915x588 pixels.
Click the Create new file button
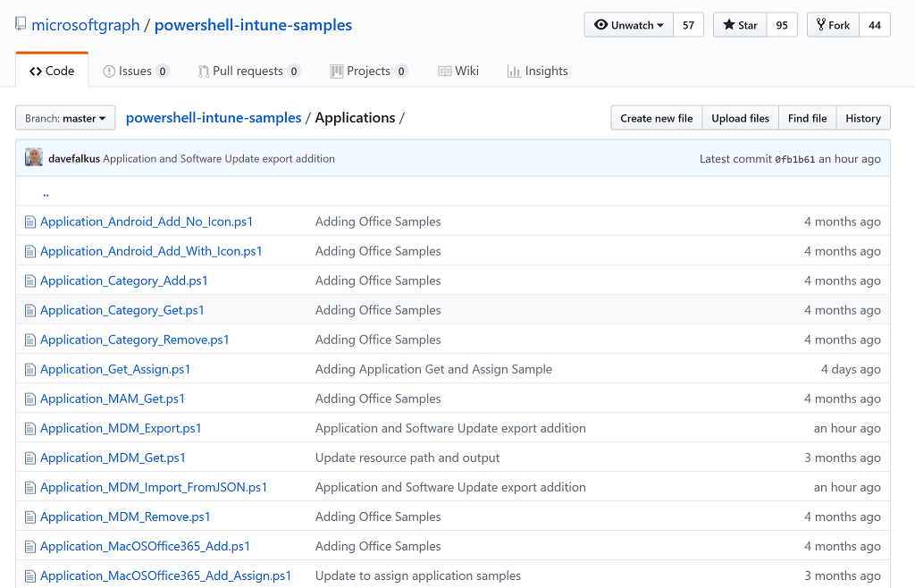point(657,118)
